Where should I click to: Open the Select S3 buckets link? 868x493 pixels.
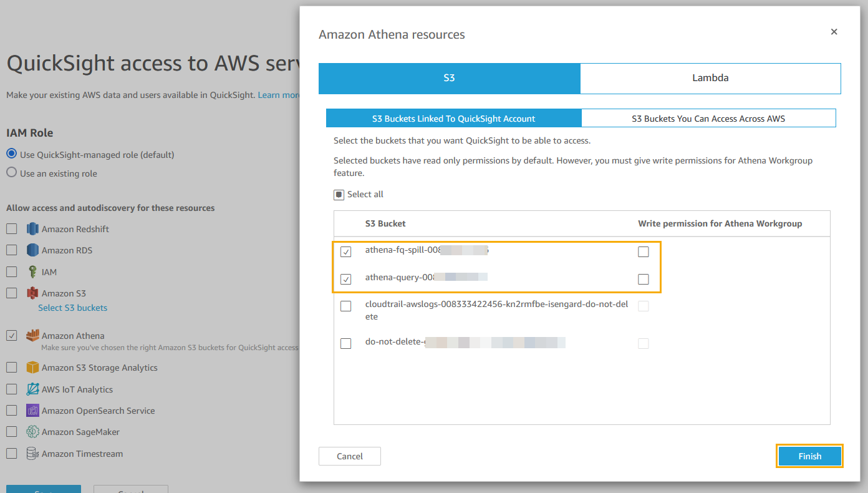point(72,308)
